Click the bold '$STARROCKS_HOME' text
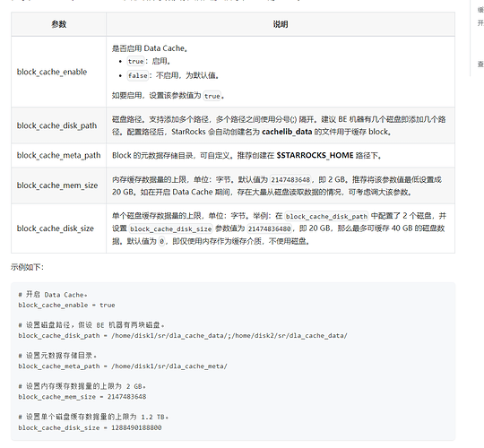Image resolution: width=484 pixels, height=448 pixels. click(x=315, y=155)
